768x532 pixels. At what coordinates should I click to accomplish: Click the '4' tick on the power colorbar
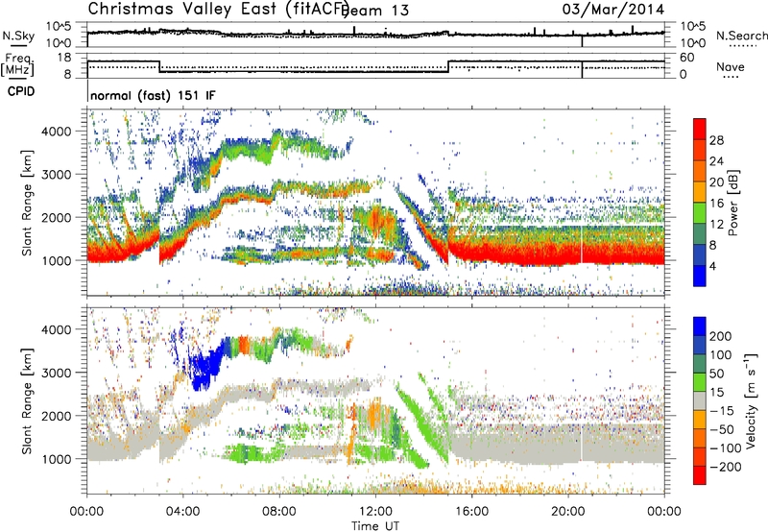pyautogui.click(x=712, y=266)
